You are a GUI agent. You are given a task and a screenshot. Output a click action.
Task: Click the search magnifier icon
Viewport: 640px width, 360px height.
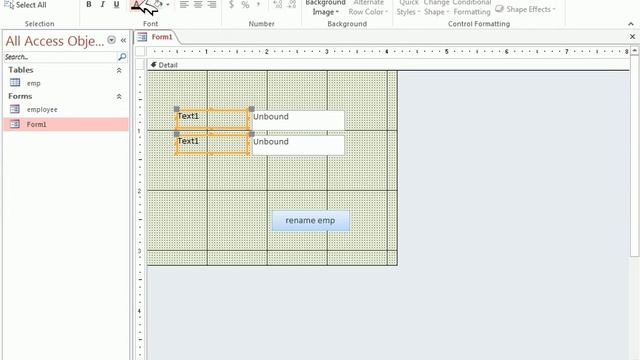pyautogui.click(x=122, y=57)
